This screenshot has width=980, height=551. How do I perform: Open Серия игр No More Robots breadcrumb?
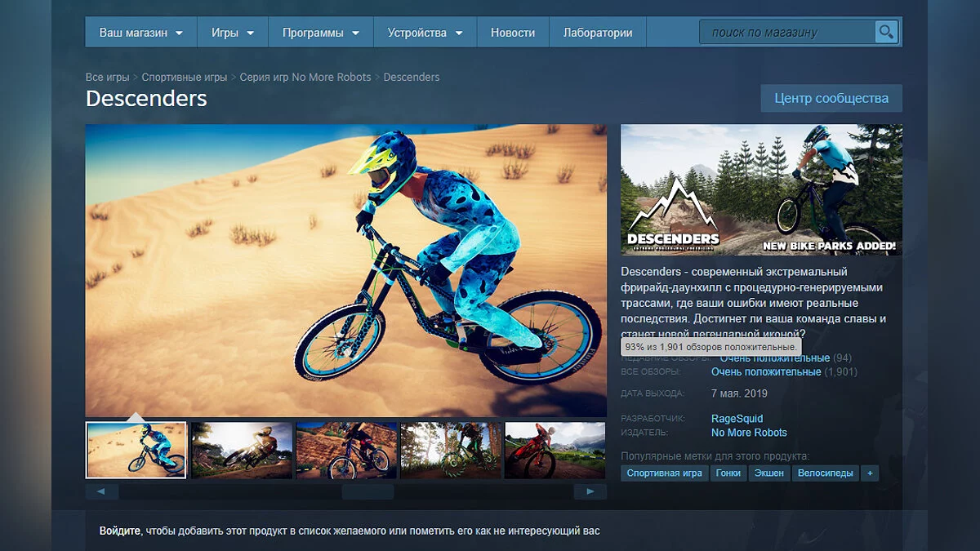pyautogui.click(x=305, y=77)
